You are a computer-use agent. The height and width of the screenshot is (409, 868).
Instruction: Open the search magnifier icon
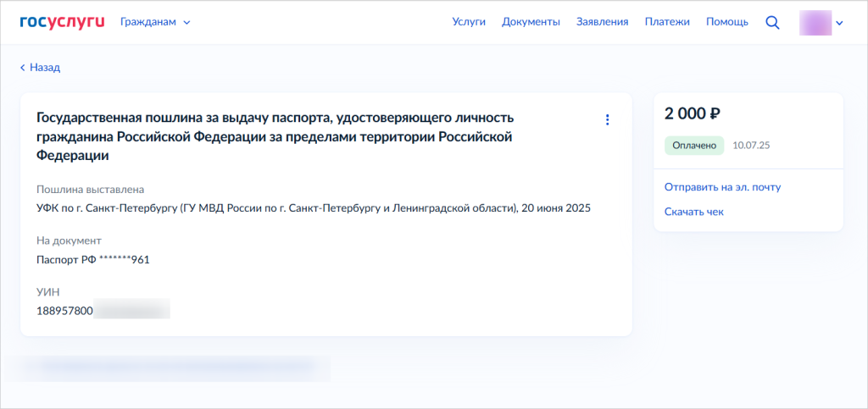[x=772, y=23]
